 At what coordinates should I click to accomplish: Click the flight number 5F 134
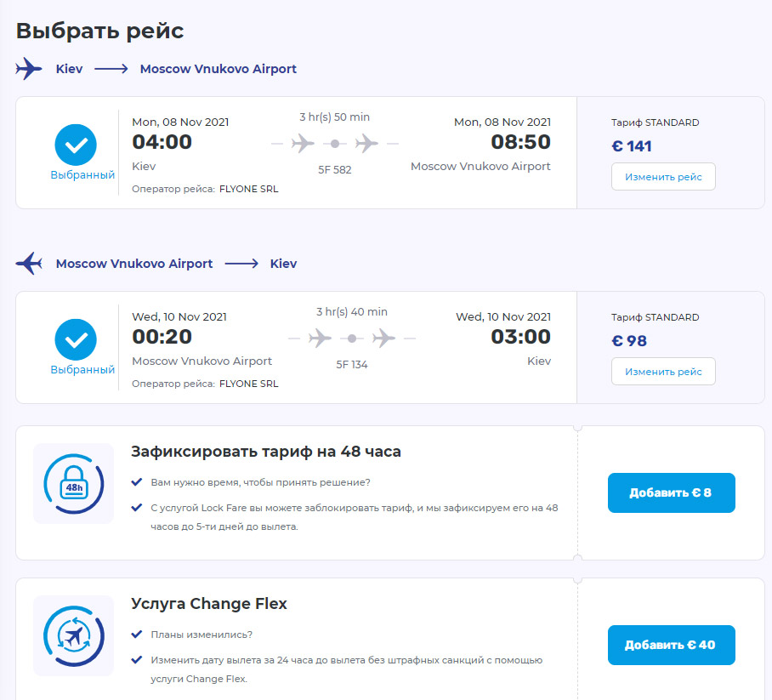[351, 365]
